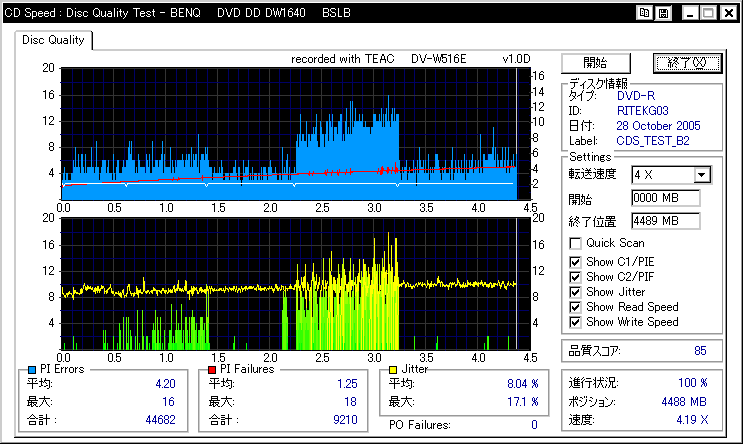Click the PI Errors maximum 16
This screenshot has height=444, width=743.
(x=168, y=402)
